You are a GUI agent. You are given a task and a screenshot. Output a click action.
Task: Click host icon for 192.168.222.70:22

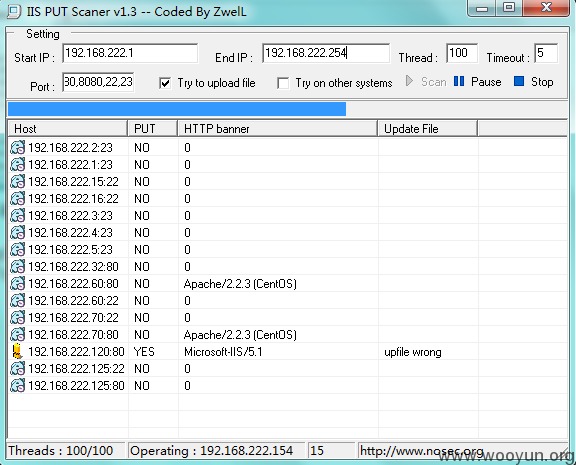(17, 317)
